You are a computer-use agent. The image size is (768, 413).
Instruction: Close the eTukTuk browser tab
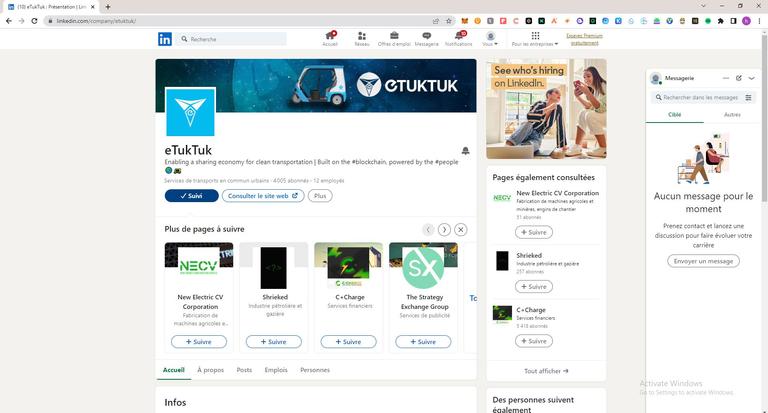tap(93, 7)
